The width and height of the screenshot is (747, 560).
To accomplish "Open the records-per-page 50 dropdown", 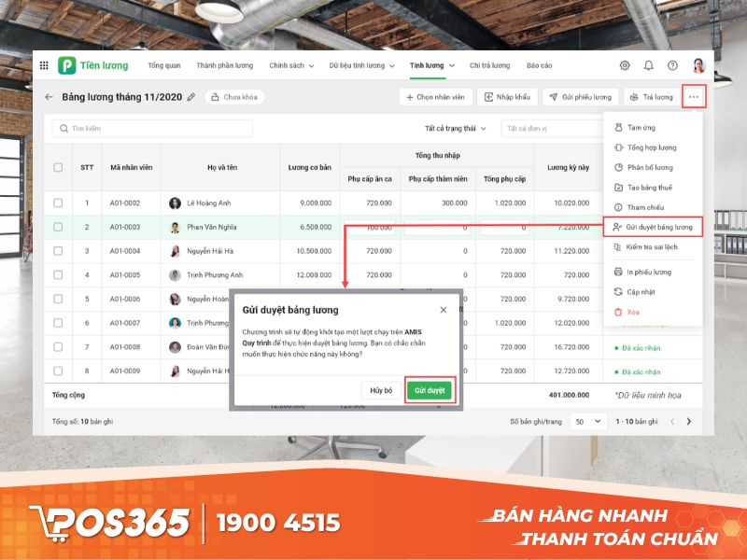I will tap(588, 421).
